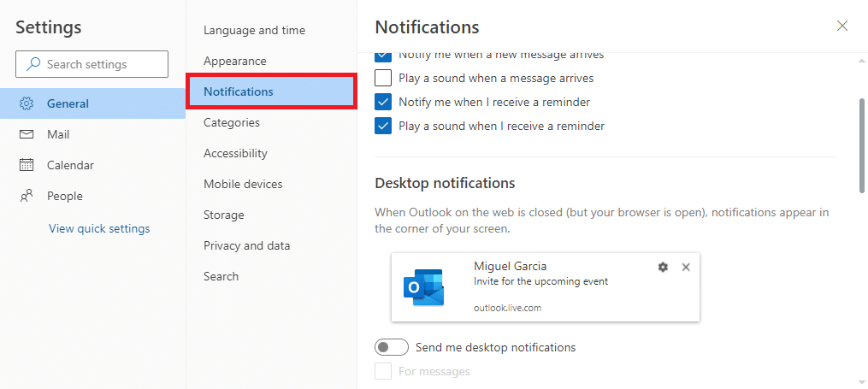Image resolution: width=868 pixels, height=389 pixels.
Task: Click the search magnifier icon in Search settings
Action: click(33, 64)
